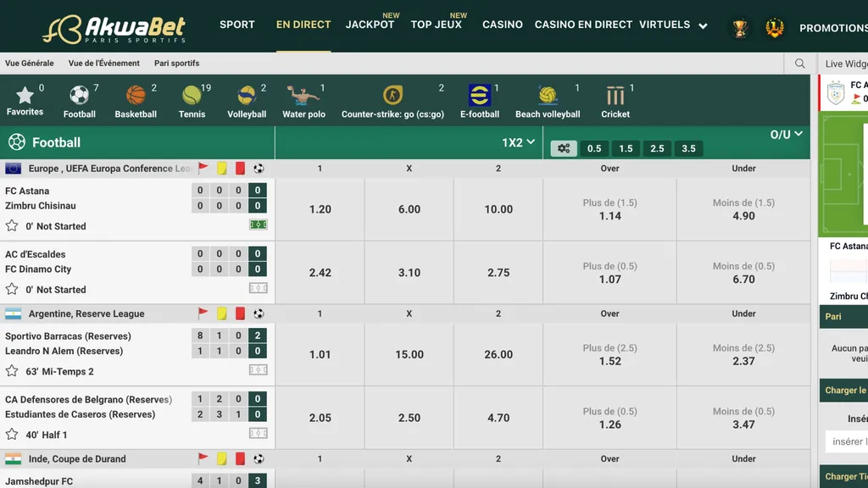Image resolution: width=868 pixels, height=488 pixels.
Task: Add FC Astana match to favorites
Action: [x=12, y=226]
